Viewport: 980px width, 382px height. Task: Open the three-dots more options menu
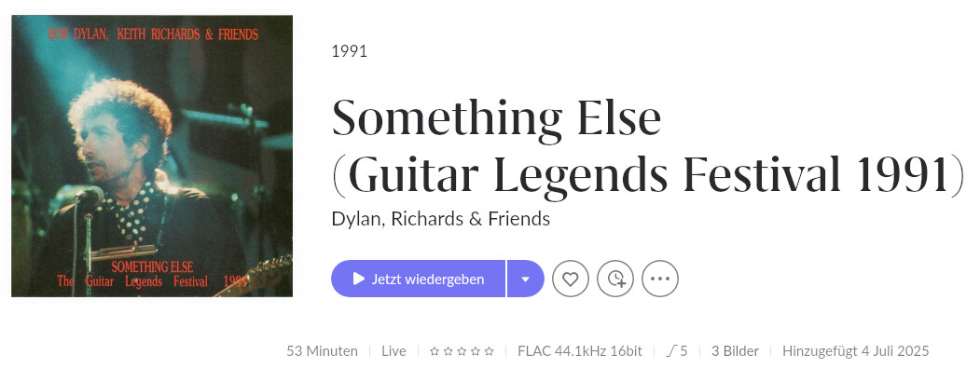click(660, 279)
